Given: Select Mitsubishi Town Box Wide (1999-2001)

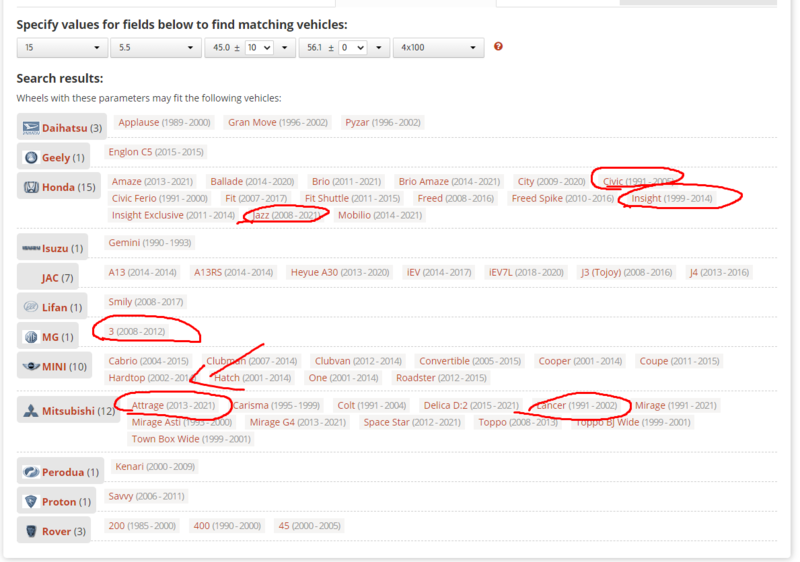Looking at the screenshot, I should 191,439.
